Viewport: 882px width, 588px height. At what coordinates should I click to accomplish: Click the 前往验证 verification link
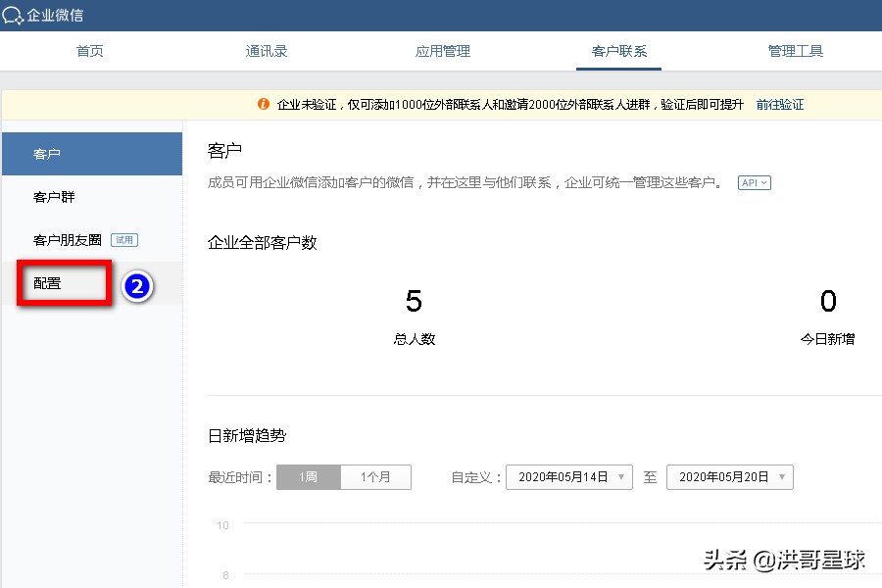coord(779,104)
